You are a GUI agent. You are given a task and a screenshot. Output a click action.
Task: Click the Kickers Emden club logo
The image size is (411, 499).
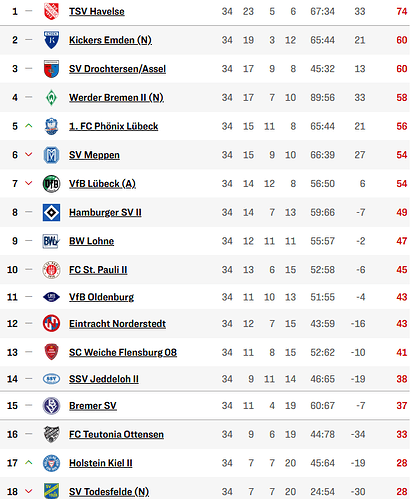point(51,40)
